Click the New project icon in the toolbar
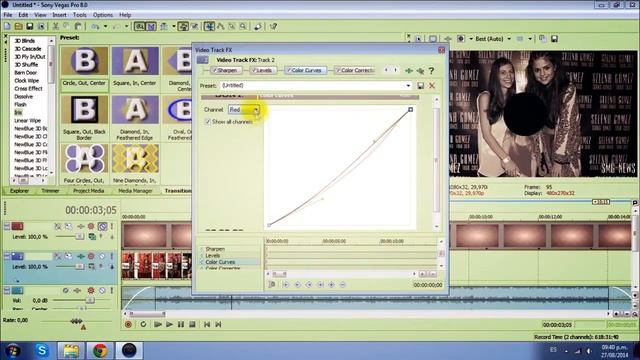Image resolution: width=640 pixels, height=360 pixels. point(7,27)
